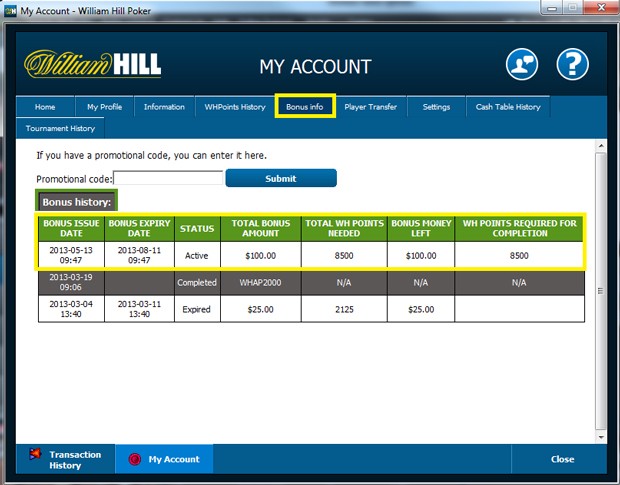Click the Transaction History icon

tap(35, 454)
